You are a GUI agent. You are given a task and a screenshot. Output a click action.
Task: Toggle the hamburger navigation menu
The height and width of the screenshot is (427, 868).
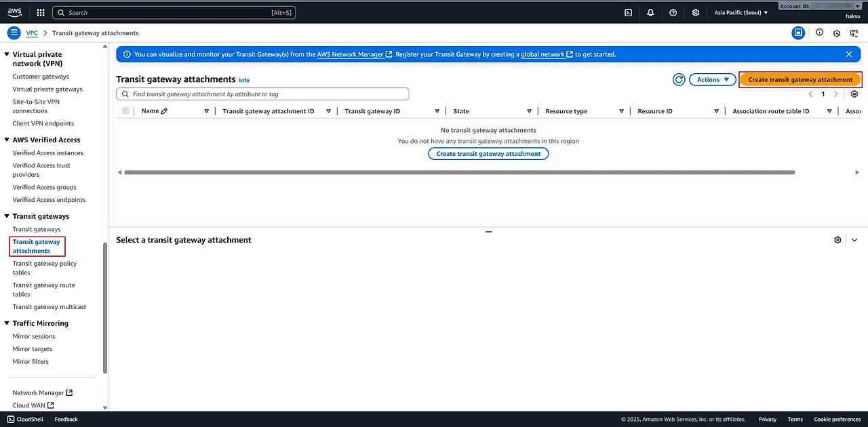[x=14, y=33]
